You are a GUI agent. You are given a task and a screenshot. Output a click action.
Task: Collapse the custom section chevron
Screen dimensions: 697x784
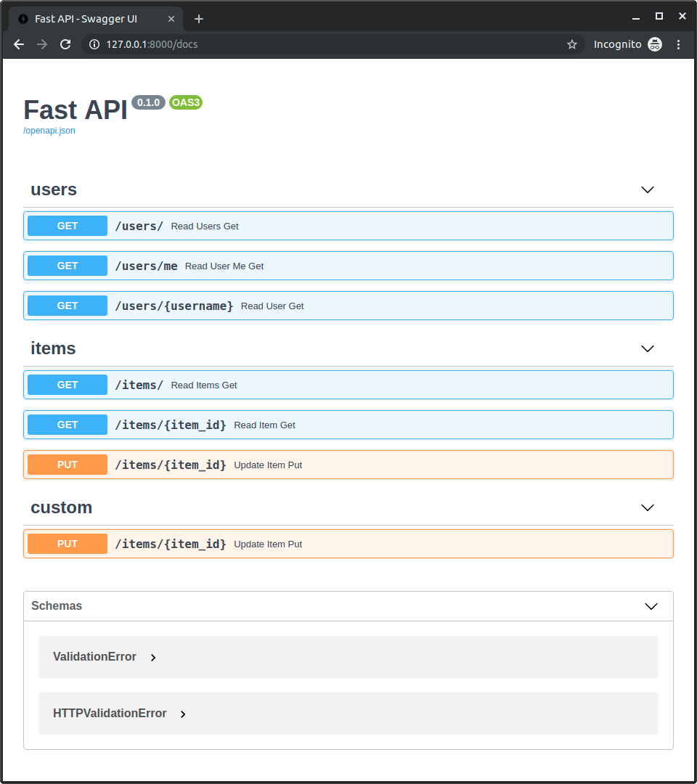pyautogui.click(x=648, y=508)
